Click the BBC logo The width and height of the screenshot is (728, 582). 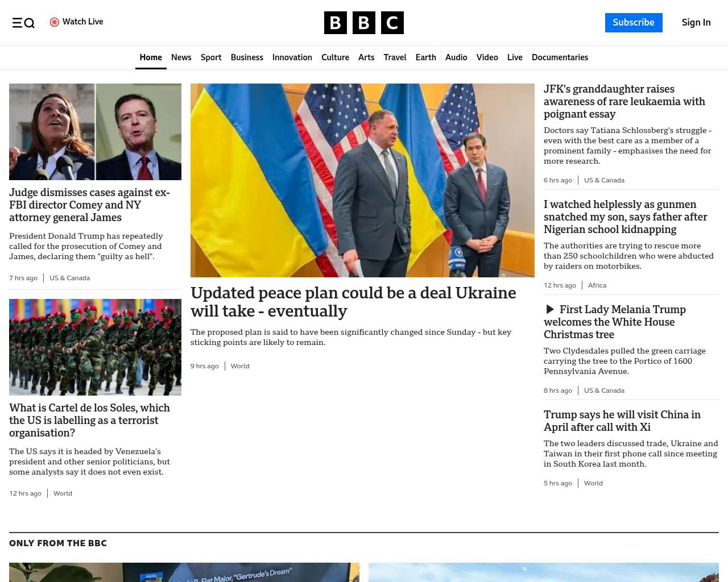(x=364, y=23)
